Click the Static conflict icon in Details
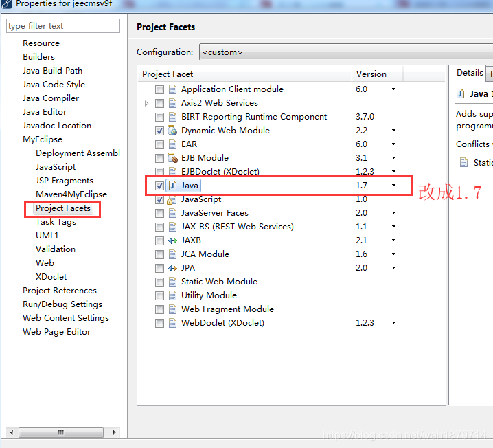The image size is (493, 448). tap(463, 163)
